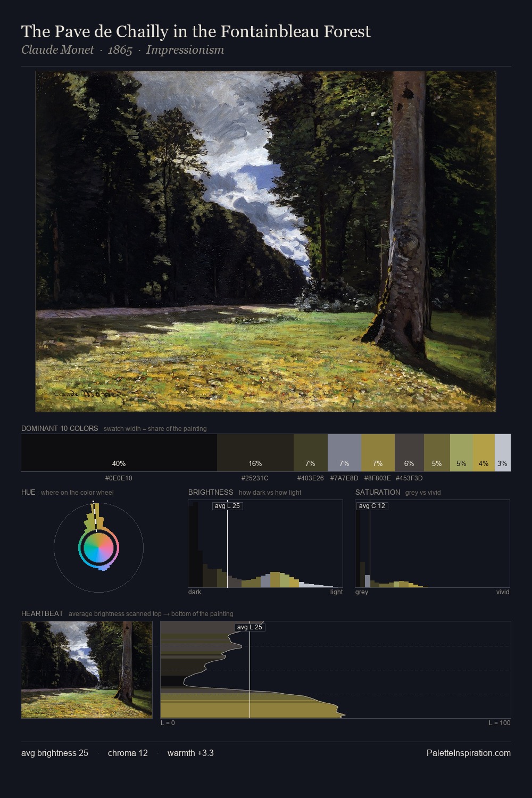Click the heartbeat 'avg L 25' label
The image size is (532, 798).
point(250,627)
